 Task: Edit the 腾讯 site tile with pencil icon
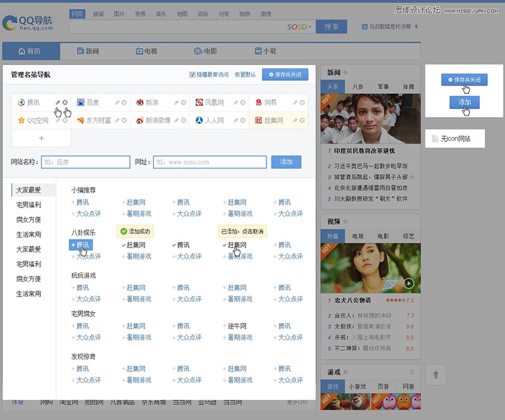(x=57, y=102)
